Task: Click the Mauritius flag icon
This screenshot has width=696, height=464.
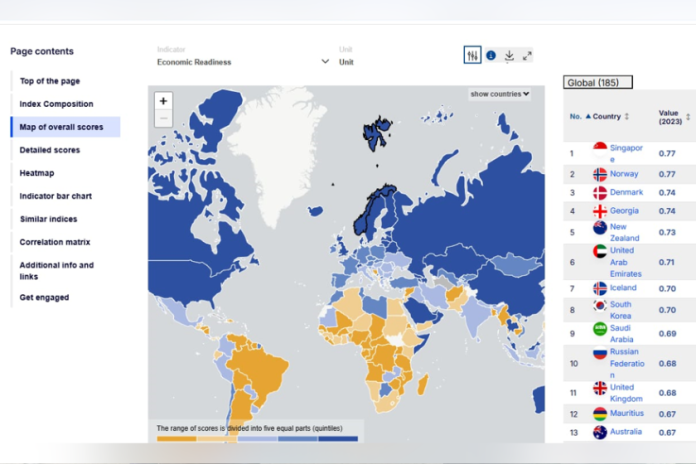Action: (x=600, y=414)
